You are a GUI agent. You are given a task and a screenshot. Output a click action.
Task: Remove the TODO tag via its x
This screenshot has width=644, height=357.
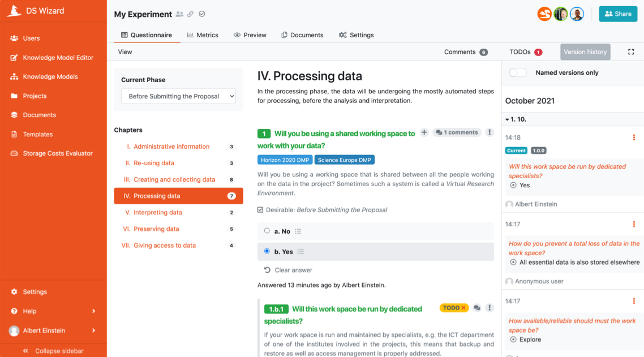(x=463, y=308)
